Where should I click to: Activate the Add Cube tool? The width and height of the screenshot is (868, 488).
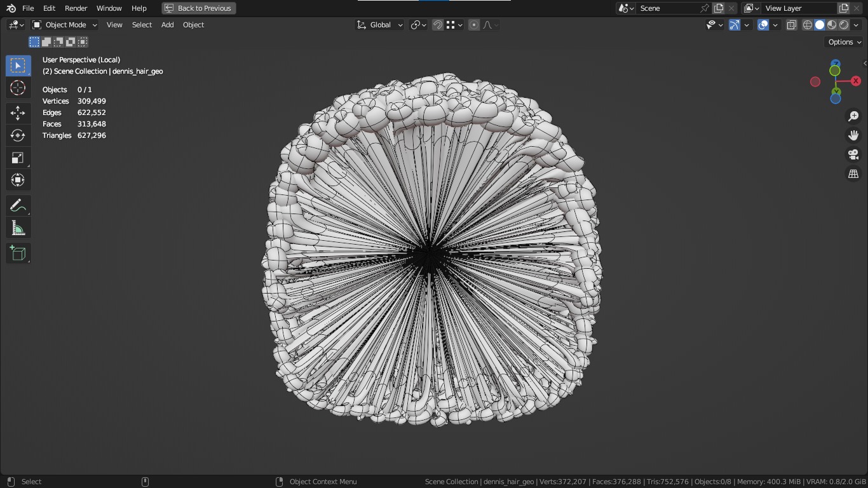[x=18, y=254]
